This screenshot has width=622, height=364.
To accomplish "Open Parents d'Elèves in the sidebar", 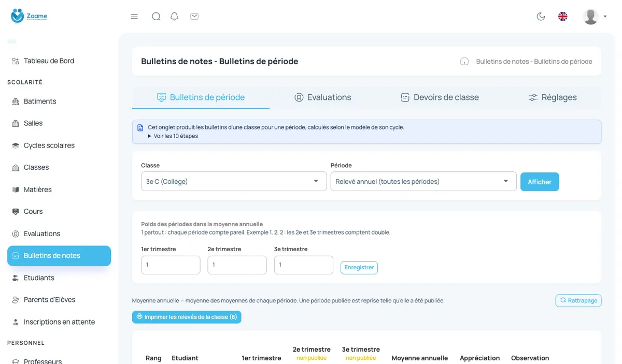I will point(59,300).
